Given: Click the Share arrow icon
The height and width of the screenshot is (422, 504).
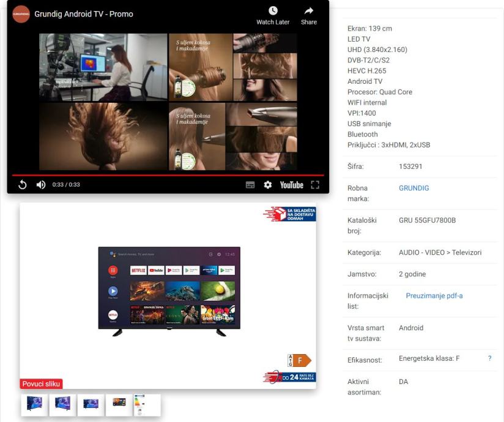Looking at the screenshot, I should pyautogui.click(x=308, y=11).
